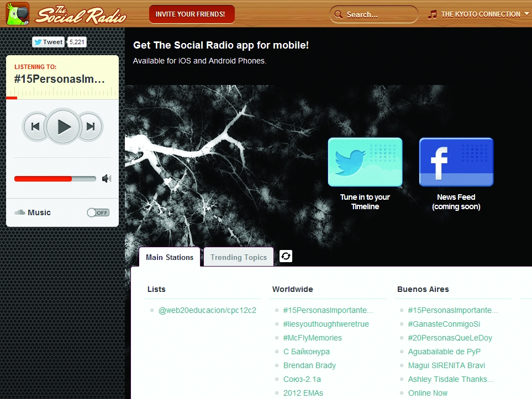532x399 pixels.
Task: Expand The Kyoto Connection dropdown
Action: tap(526, 14)
